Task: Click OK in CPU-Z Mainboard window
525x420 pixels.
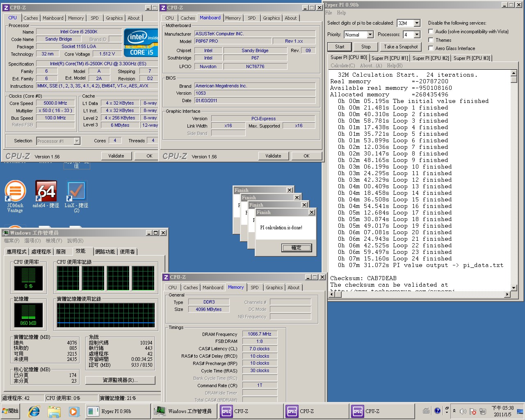Action: 306,156
